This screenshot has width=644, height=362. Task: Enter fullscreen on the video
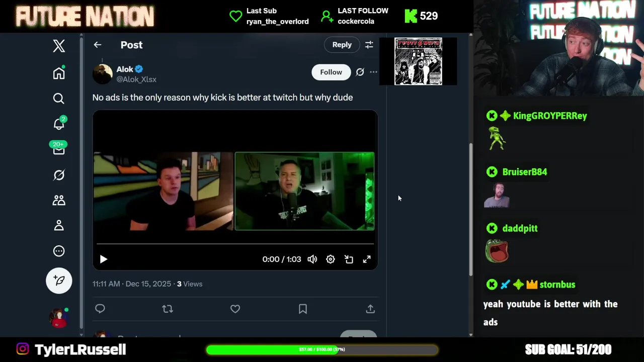(x=367, y=259)
